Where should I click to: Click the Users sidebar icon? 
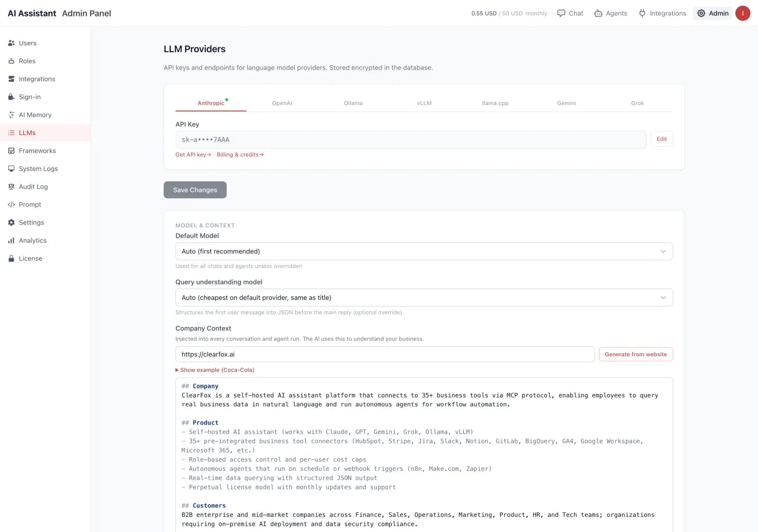pos(11,43)
